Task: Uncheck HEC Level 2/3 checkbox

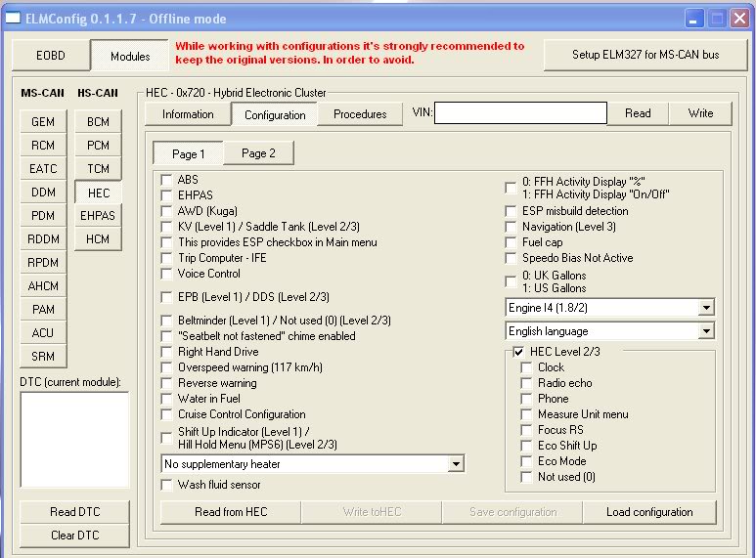Action: tap(519, 352)
